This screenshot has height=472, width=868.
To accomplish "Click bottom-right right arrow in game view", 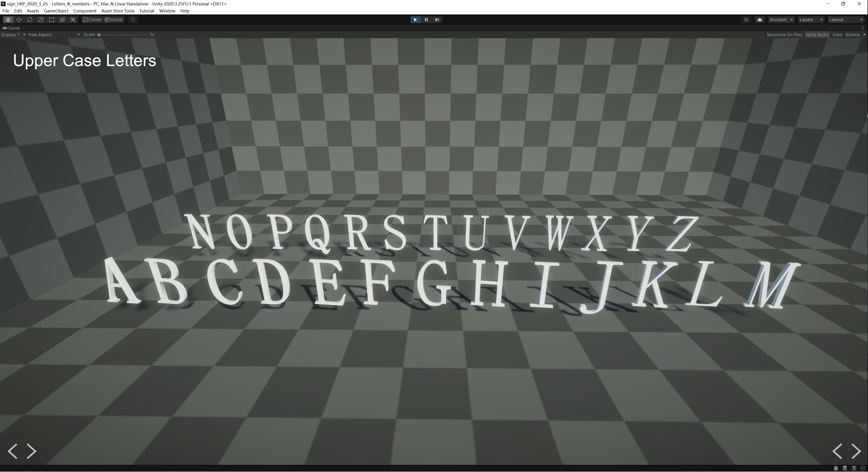I will click(856, 451).
